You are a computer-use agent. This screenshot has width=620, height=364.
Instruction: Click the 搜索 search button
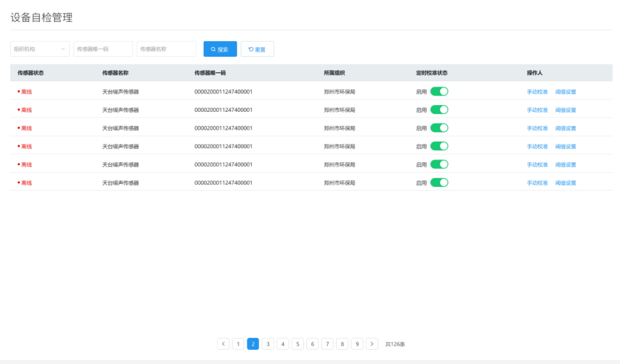[220, 49]
